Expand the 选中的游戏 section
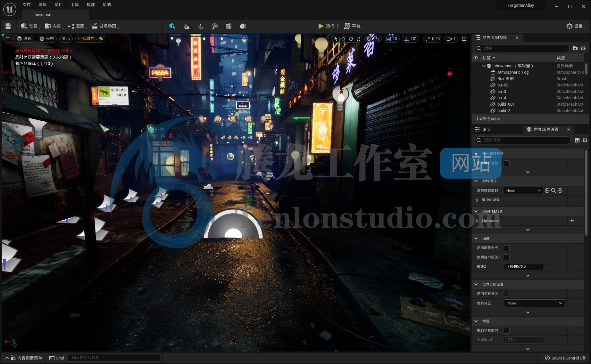Screen dimensions: 591x364 pyautogui.click(x=477, y=200)
